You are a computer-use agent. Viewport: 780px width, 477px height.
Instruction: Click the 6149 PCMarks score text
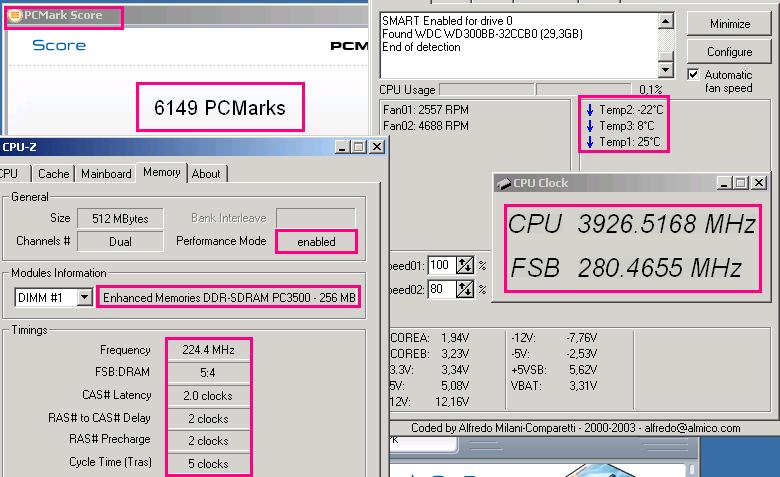point(220,107)
